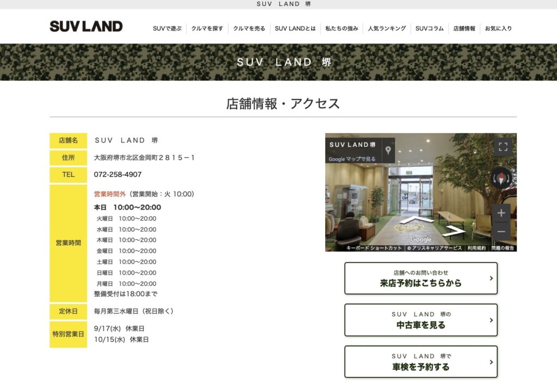Image resolution: width=557 pixels, height=392 pixels.
Task: Click the Google logo in Street View
Action: [421, 239]
